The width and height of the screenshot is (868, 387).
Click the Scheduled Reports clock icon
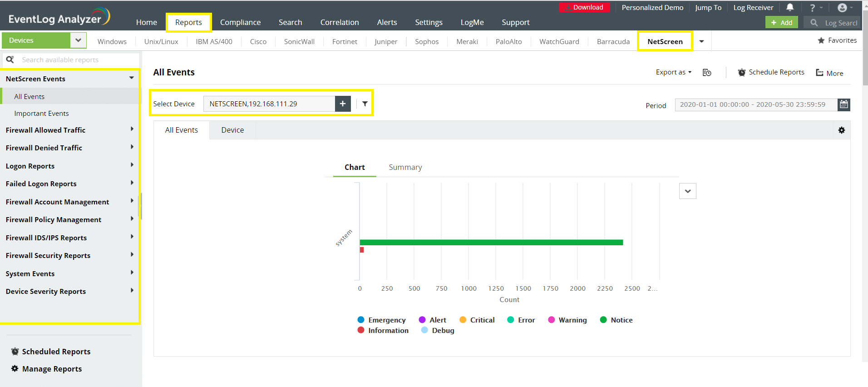(x=15, y=351)
